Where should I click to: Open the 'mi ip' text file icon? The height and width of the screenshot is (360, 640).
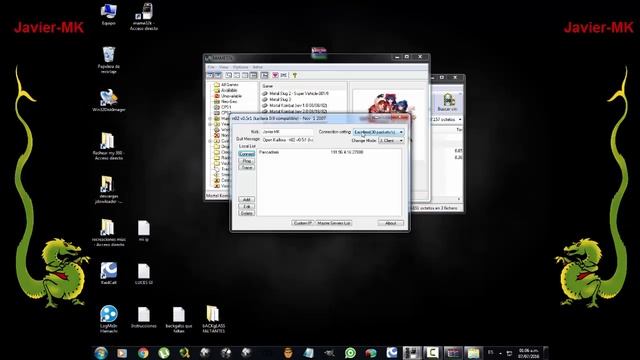click(x=144, y=231)
